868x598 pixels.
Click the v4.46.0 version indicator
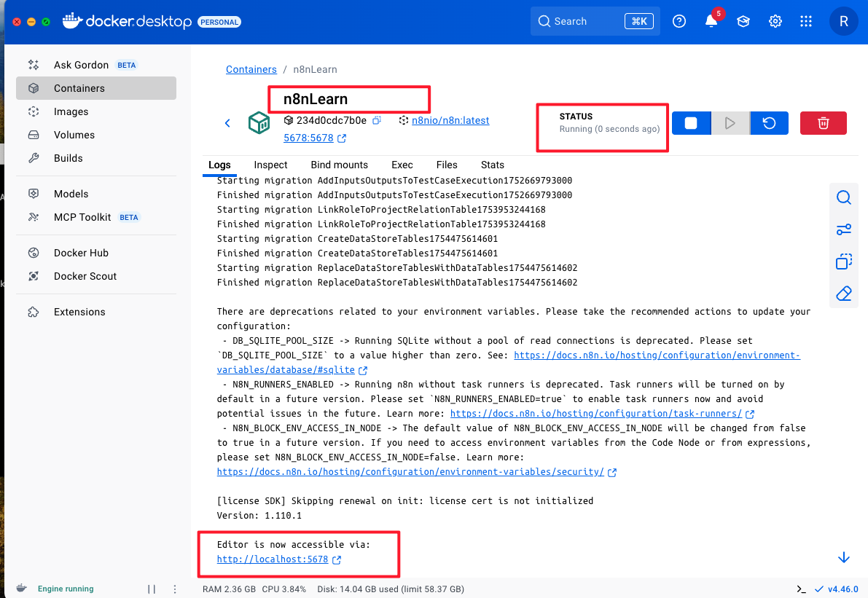click(837, 589)
